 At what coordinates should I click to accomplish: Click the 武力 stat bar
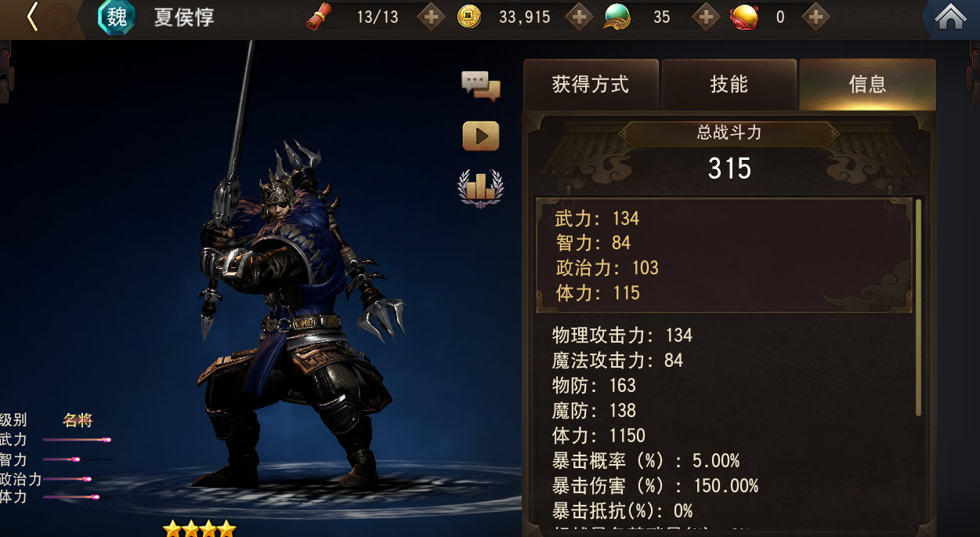77,440
